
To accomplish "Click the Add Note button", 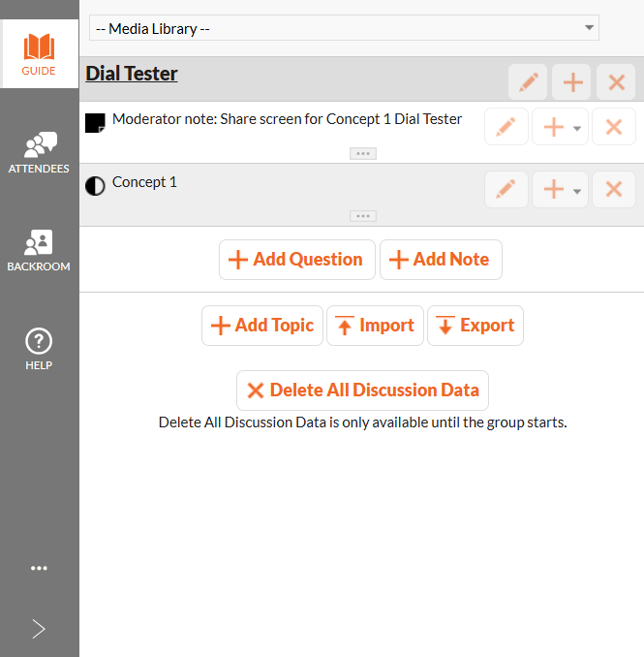I will point(441,260).
